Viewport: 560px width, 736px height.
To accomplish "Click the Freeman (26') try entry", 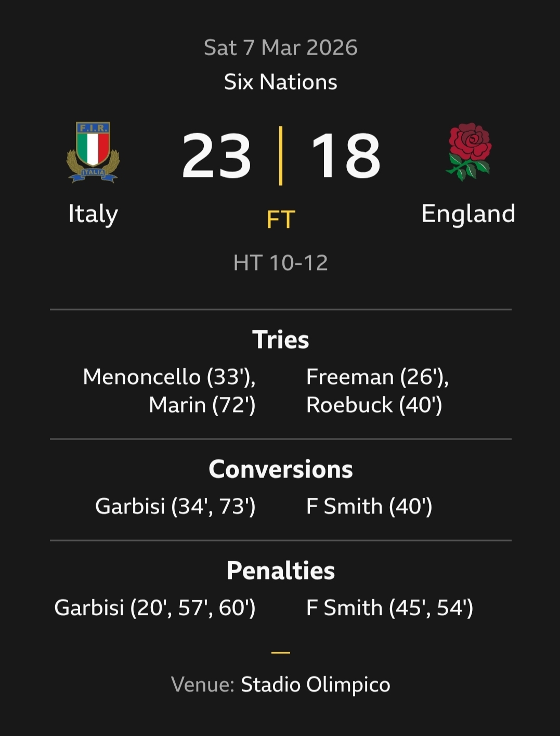I will coord(377,377).
